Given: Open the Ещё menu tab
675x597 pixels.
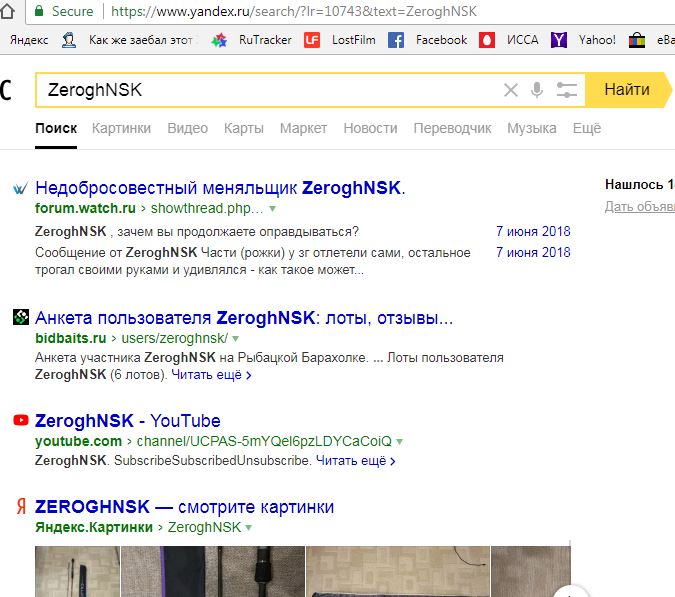Looking at the screenshot, I should click(x=587, y=128).
